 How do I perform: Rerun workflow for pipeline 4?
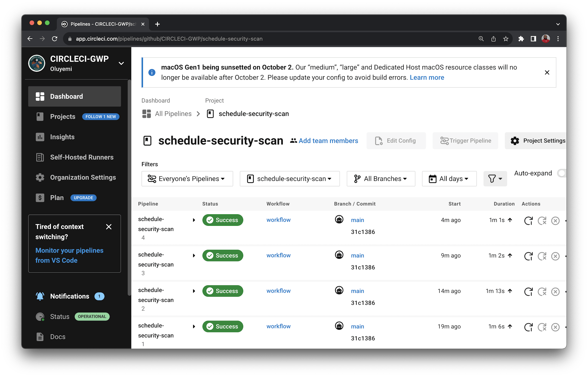[x=528, y=221]
